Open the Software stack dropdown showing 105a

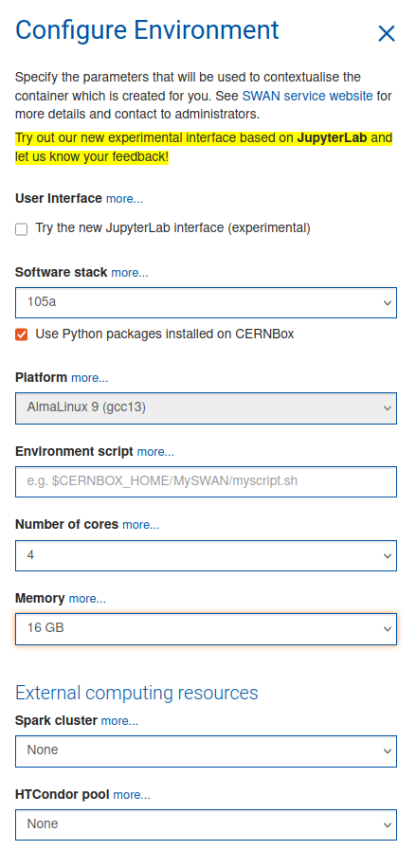coord(206,303)
